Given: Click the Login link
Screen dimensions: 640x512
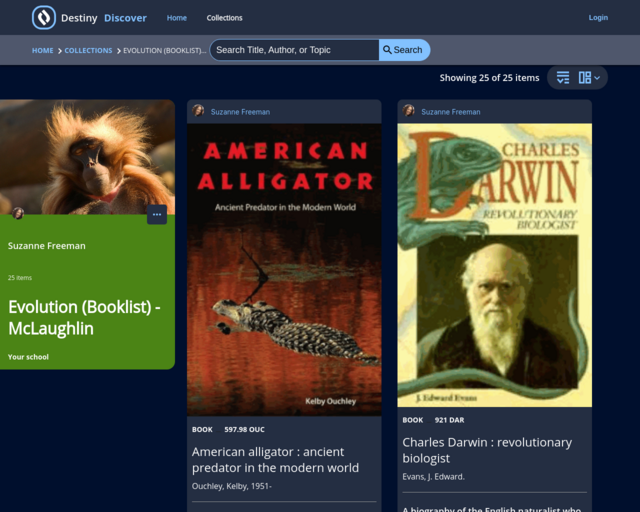Looking at the screenshot, I should [x=598, y=18].
